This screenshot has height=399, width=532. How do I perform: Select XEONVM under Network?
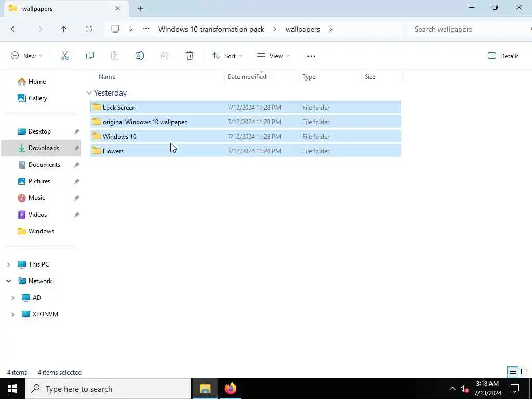click(45, 314)
